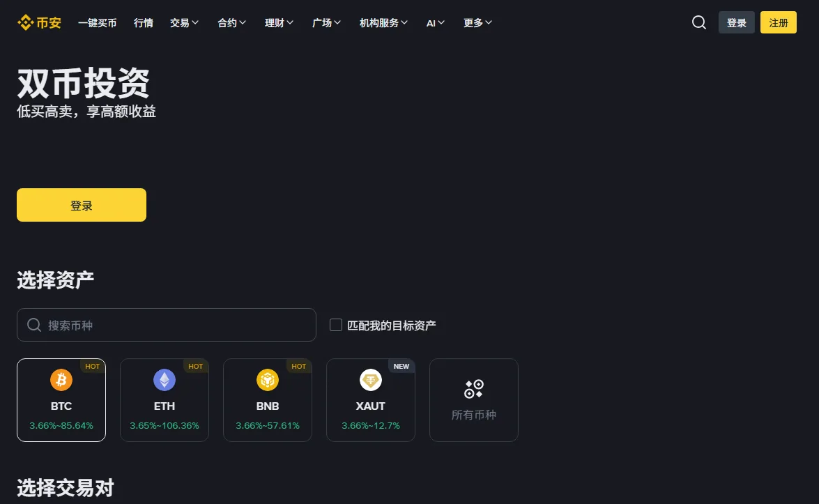The height and width of the screenshot is (504, 819).
Task: Open 行情 in the navigation
Action: click(143, 22)
